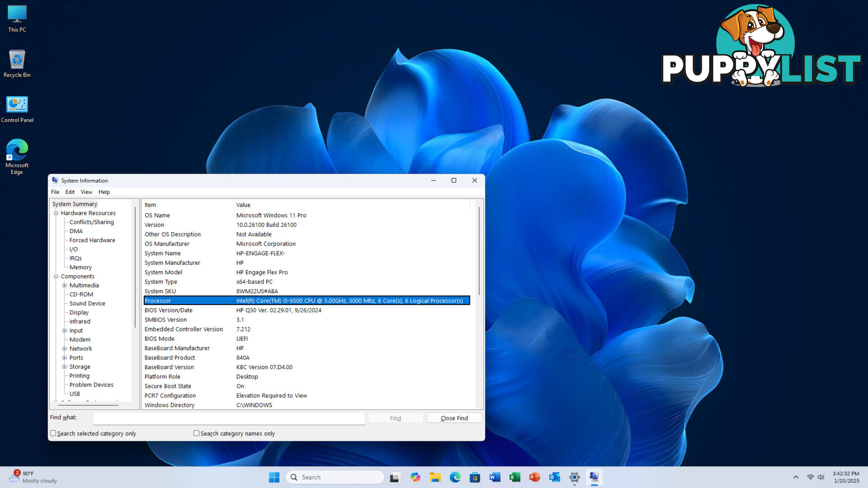868x488 pixels.
Task: Open the Help menu
Action: click(x=104, y=192)
